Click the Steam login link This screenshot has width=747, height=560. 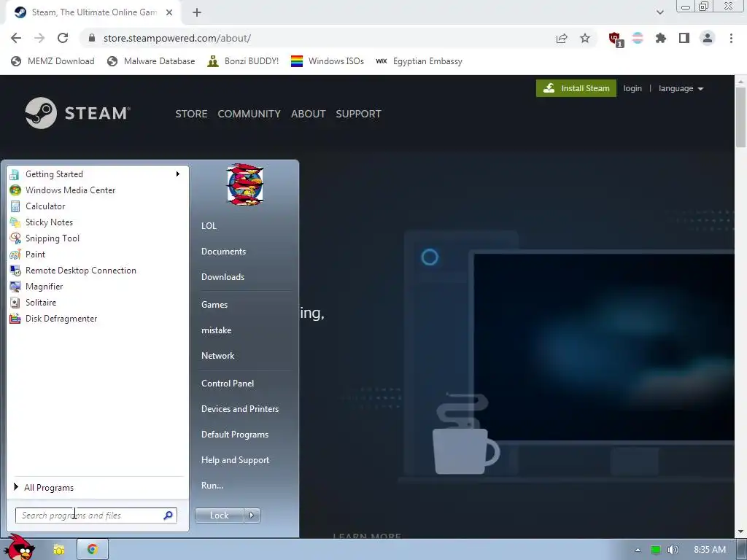pyautogui.click(x=632, y=88)
